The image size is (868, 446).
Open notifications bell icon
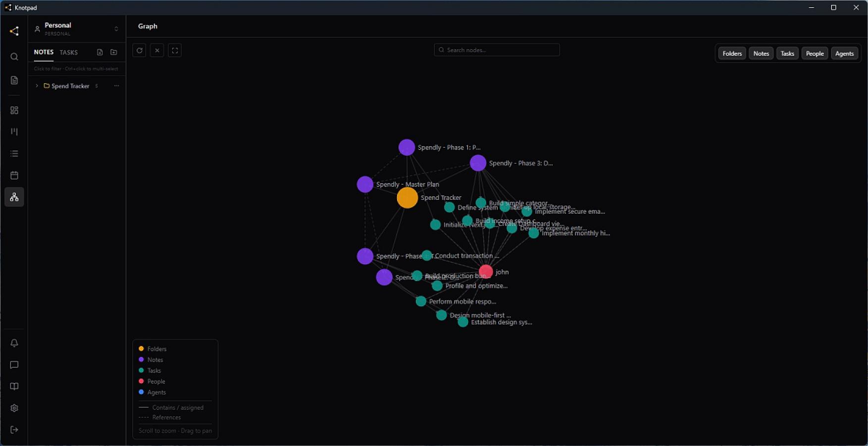click(x=14, y=343)
